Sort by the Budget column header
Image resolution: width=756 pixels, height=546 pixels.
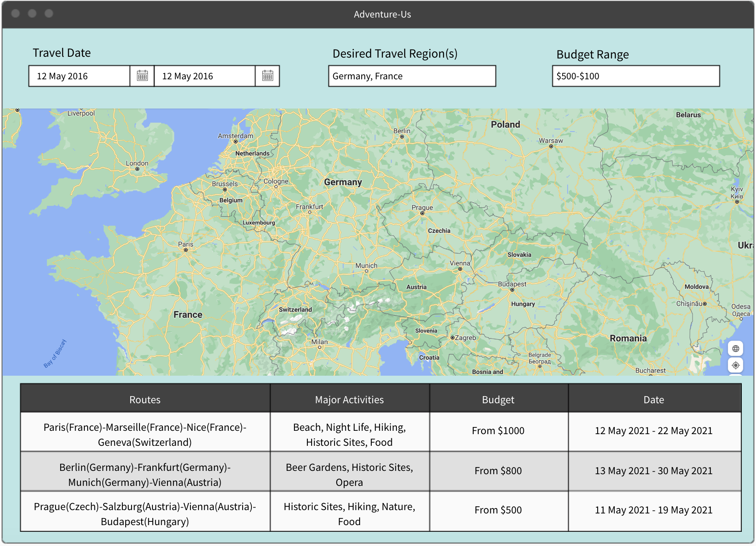498,399
